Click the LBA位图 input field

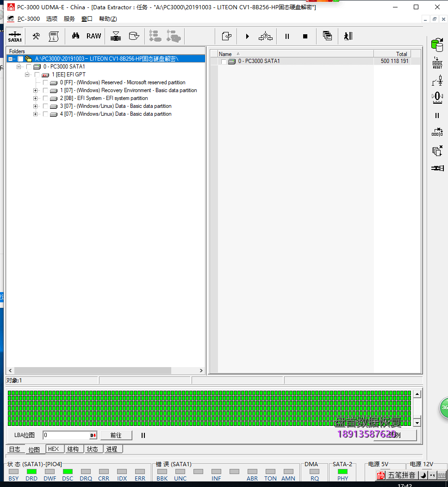[67, 436]
